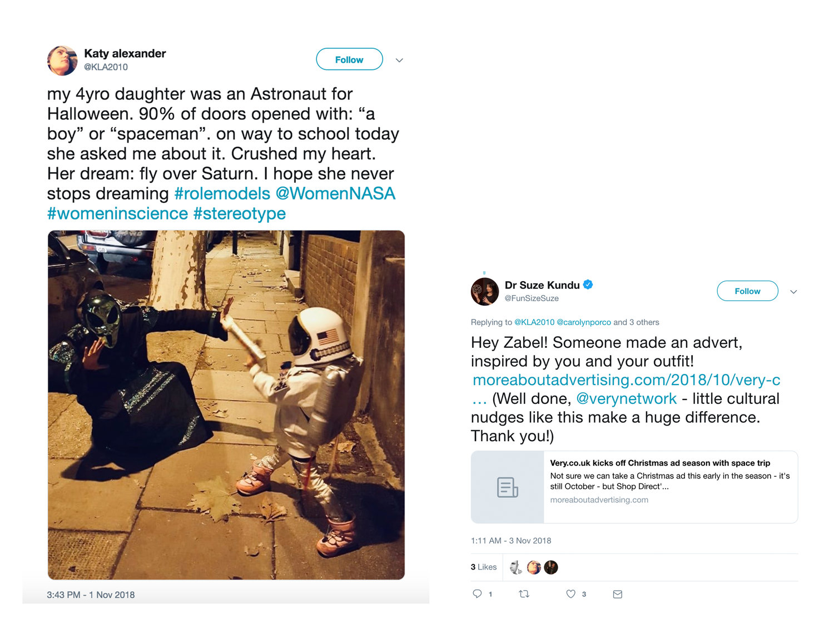The height and width of the screenshot is (644, 834).
Task: Click the third liker's avatar
Action: coord(551,567)
